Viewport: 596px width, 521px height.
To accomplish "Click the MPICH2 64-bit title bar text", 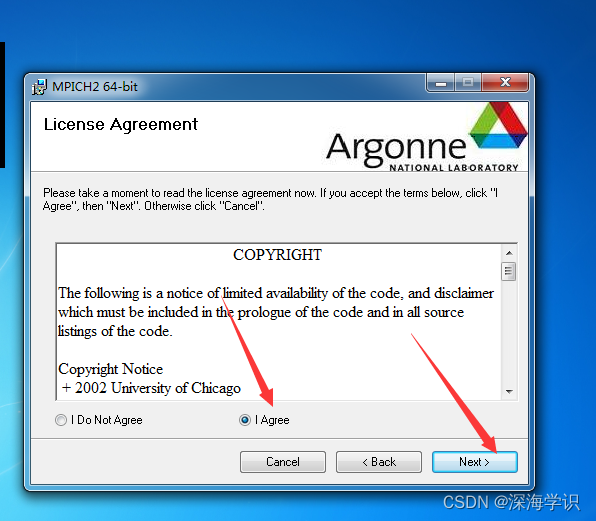I will tap(95, 87).
